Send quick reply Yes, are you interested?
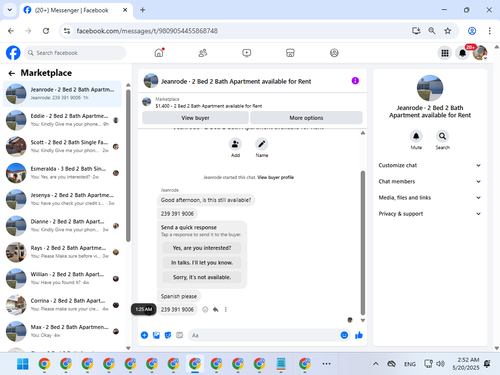Image resolution: width=500 pixels, height=375 pixels. click(202, 248)
